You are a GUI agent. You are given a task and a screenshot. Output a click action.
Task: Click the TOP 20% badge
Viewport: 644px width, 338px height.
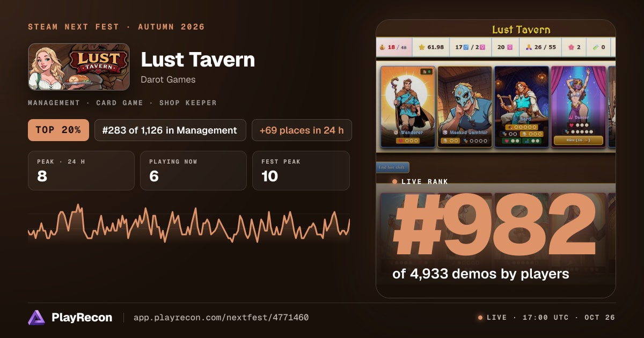(58, 130)
